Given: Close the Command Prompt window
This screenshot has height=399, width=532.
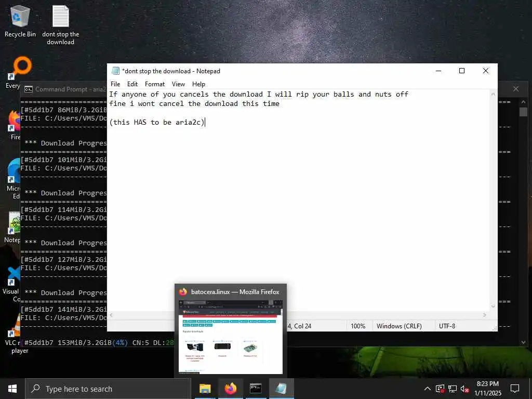Looking at the screenshot, I should (x=516, y=89).
